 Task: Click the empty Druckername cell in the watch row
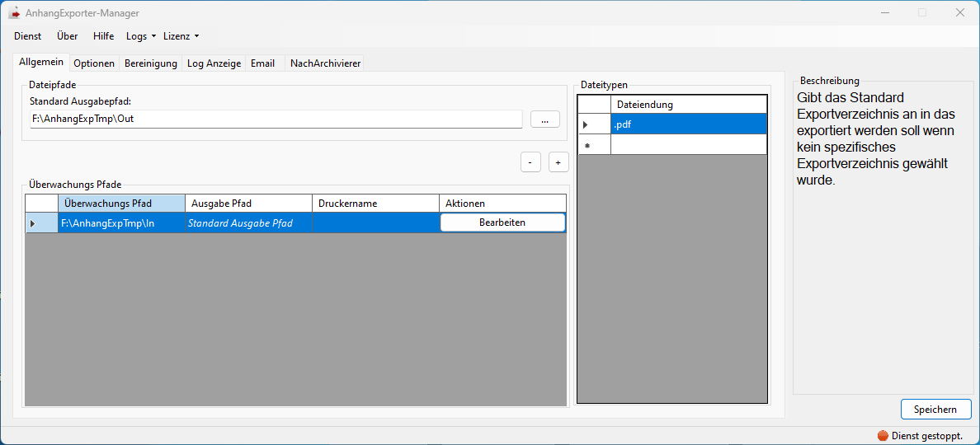click(375, 222)
